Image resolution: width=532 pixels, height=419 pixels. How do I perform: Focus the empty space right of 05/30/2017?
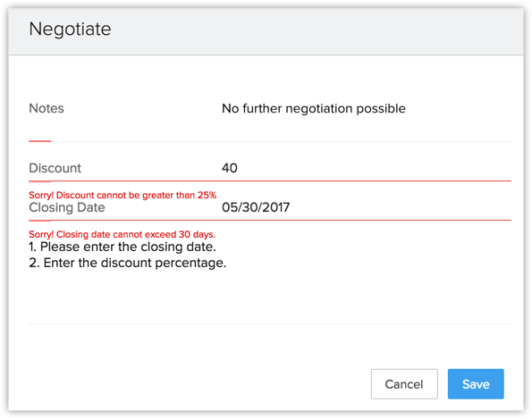401,207
